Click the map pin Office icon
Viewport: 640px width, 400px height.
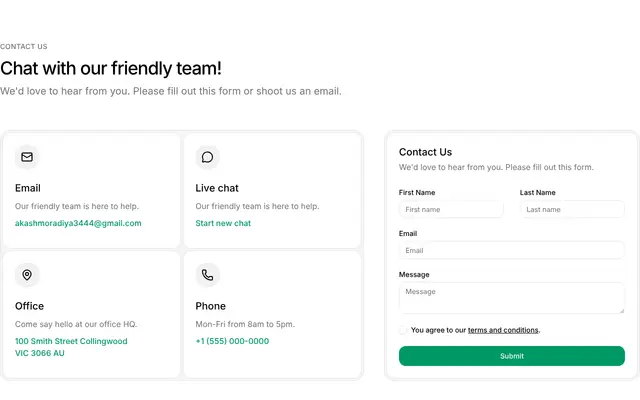pyautogui.click(x=27, y=275)
